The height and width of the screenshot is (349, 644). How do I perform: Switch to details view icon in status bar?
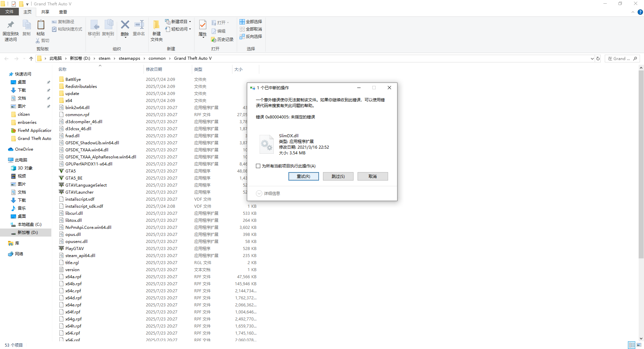coord(632,345)
